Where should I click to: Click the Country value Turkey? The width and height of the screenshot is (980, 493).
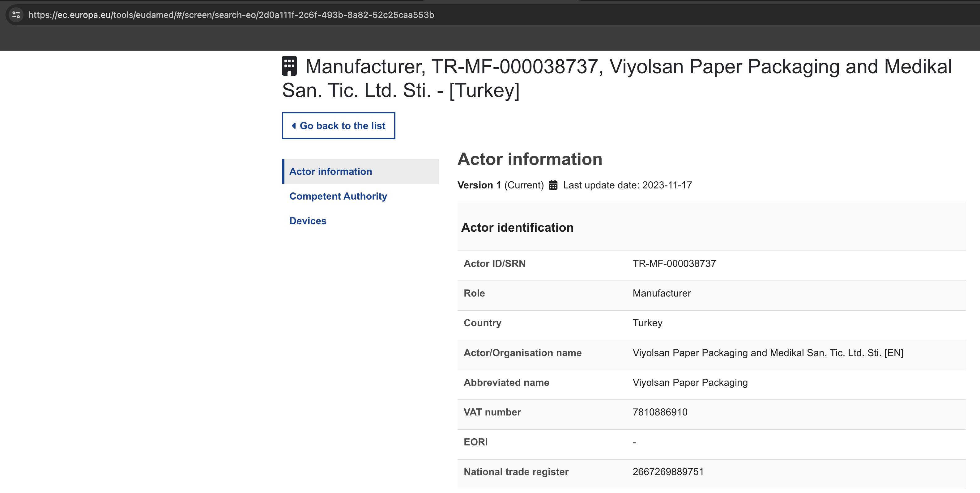647,323
